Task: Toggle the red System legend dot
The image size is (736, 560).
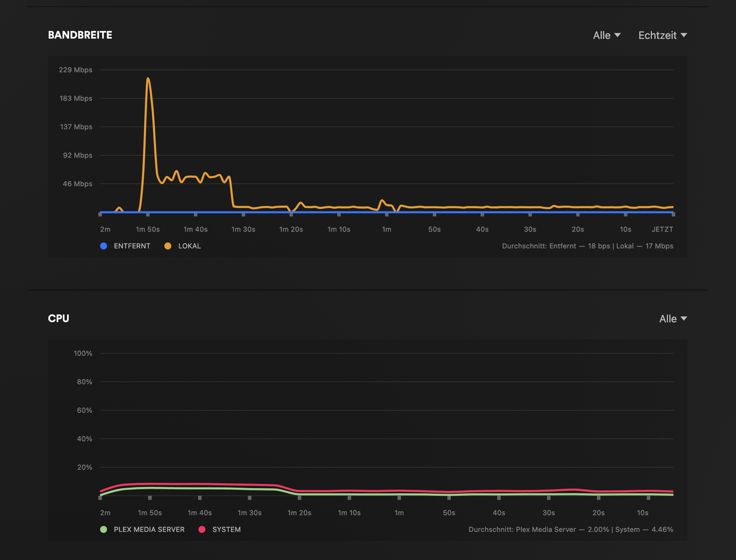Action: click(202, 529)
